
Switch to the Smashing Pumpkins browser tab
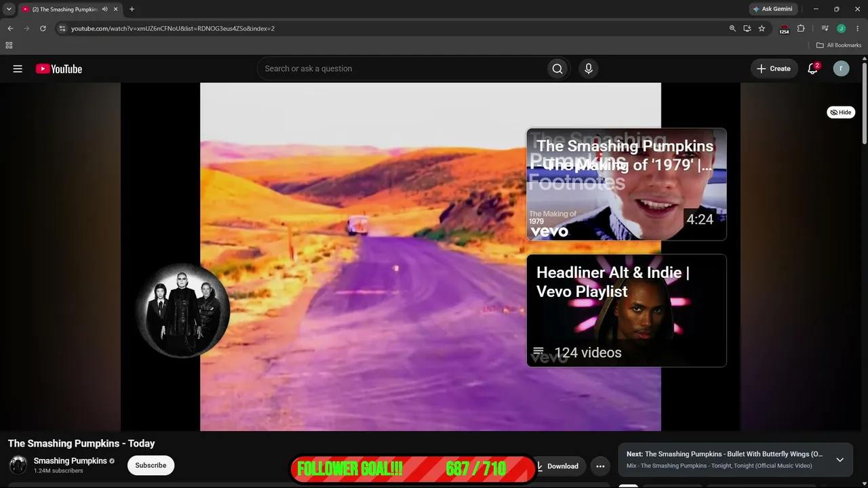point(70,9)
